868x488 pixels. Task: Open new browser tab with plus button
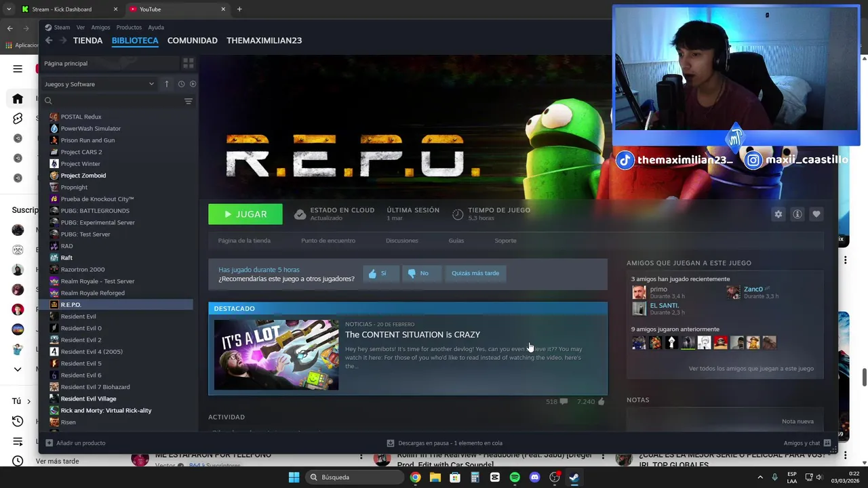click(239, 9)
